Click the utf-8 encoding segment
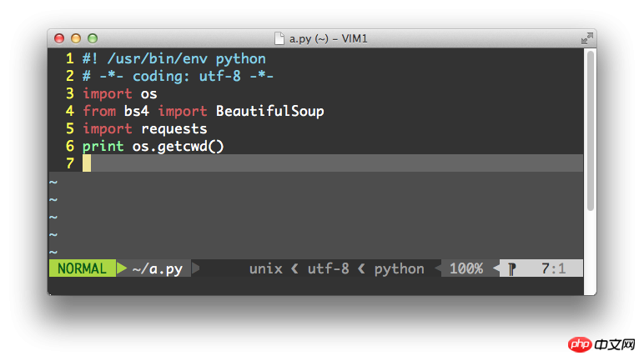This screenshot has width=644, height=361. click(x=328, y=268)
